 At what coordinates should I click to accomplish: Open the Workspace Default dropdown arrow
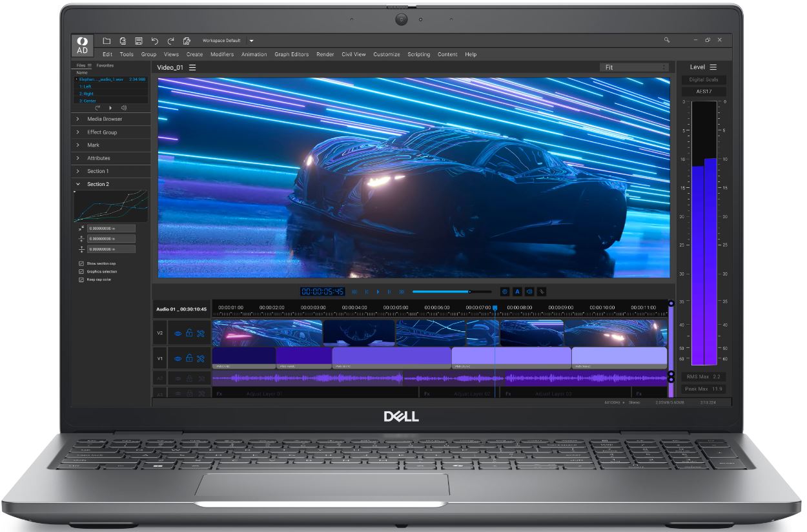[252, 41]
